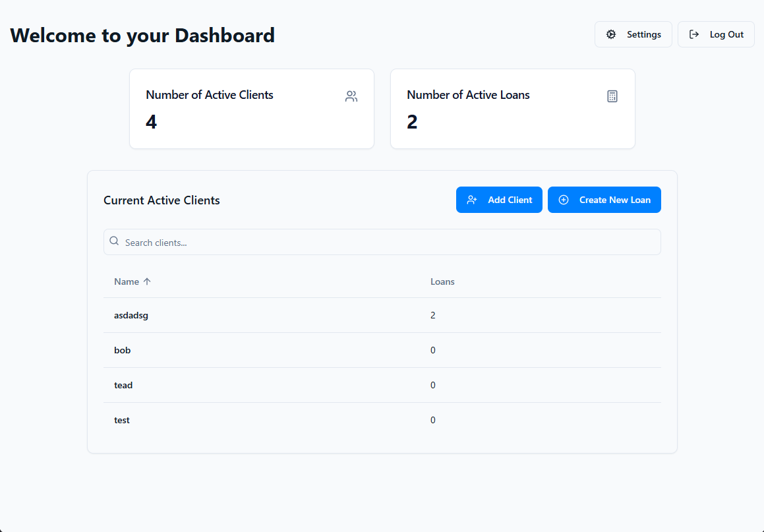Click loan count 0 in tead row
Viewport: 764px width, 532px height.
point(432,386)
